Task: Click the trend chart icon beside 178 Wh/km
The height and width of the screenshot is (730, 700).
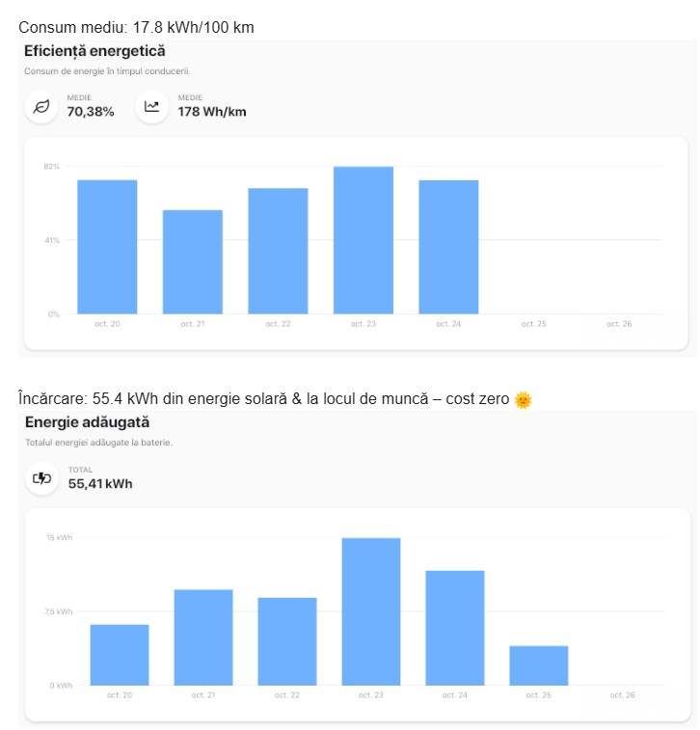Action: coord(151,107)
